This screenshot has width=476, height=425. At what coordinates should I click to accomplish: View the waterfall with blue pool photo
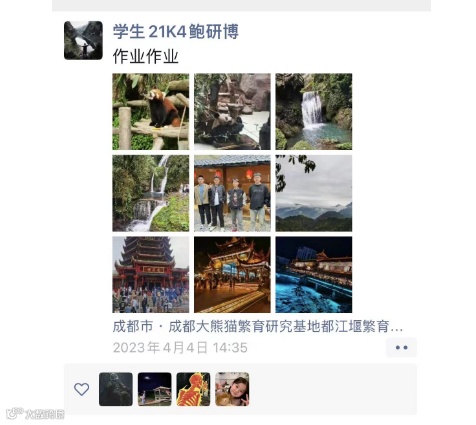click(314, 111)
